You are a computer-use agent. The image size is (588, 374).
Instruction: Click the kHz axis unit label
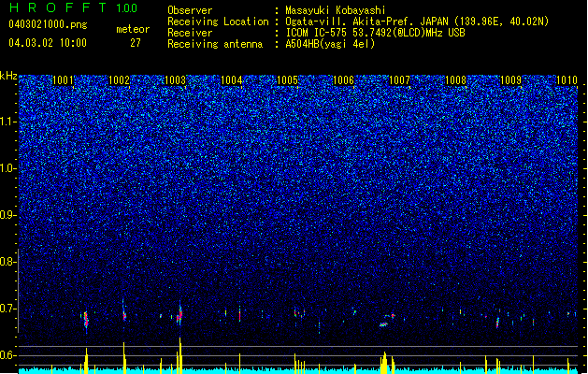click(x=8, y=76)
